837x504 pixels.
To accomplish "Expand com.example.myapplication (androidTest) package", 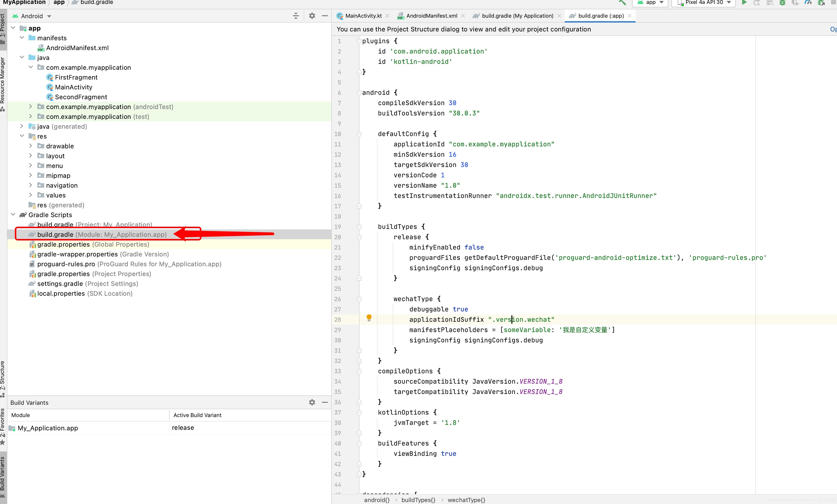I will 31,107.
